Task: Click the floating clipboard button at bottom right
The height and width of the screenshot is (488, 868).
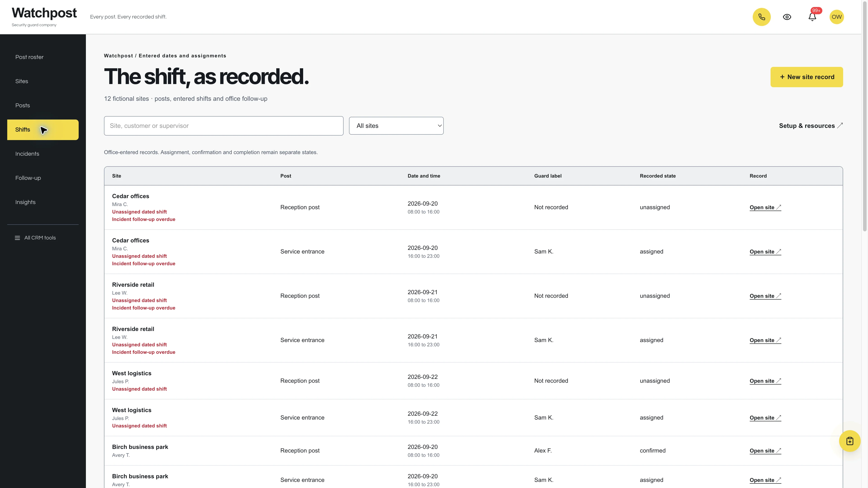Action: pyautogui.click(x=849, y=441)
